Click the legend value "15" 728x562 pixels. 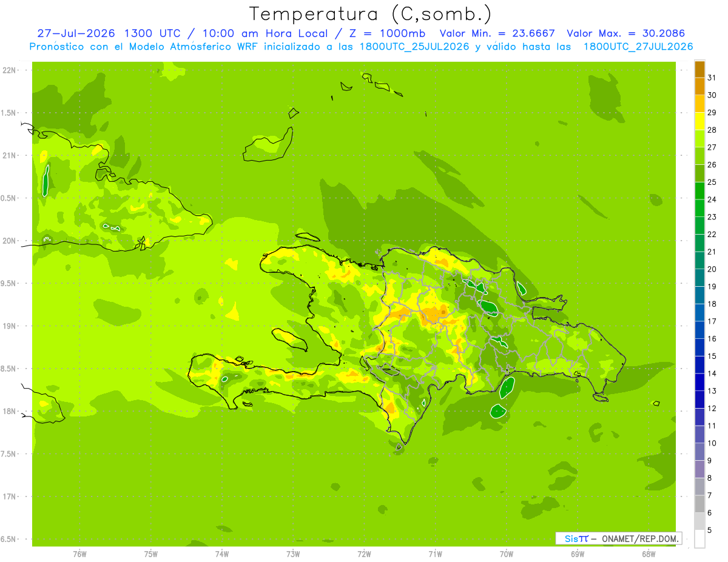[x=712, y=356]
